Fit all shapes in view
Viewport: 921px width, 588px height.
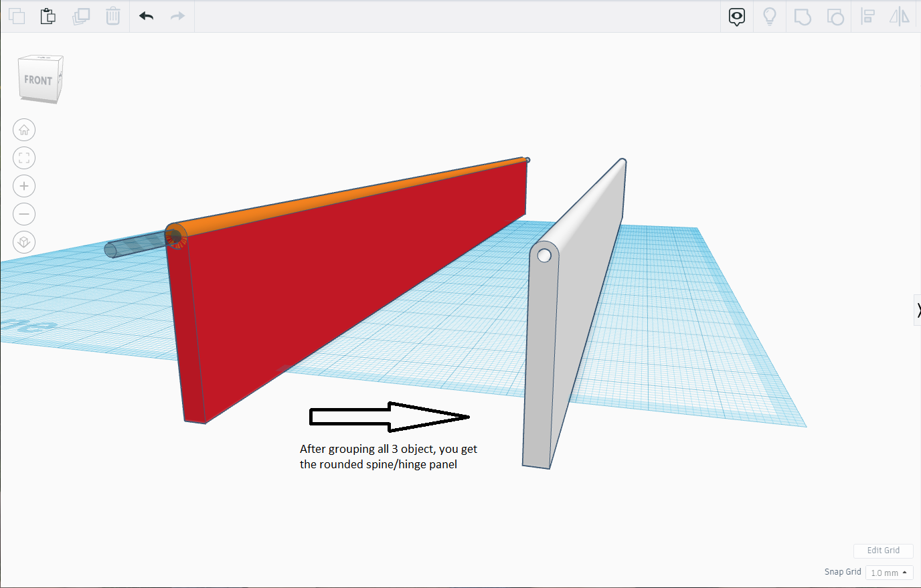24,158
